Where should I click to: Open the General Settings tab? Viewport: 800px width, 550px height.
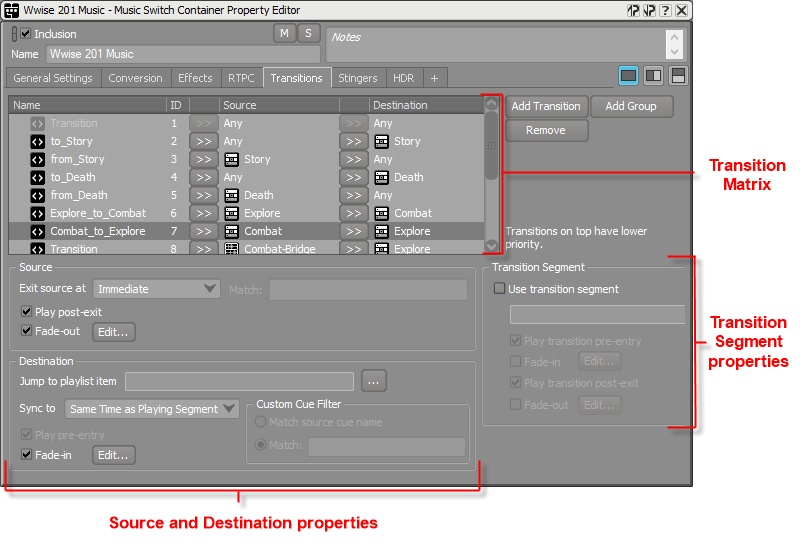[x=53, y=78]
